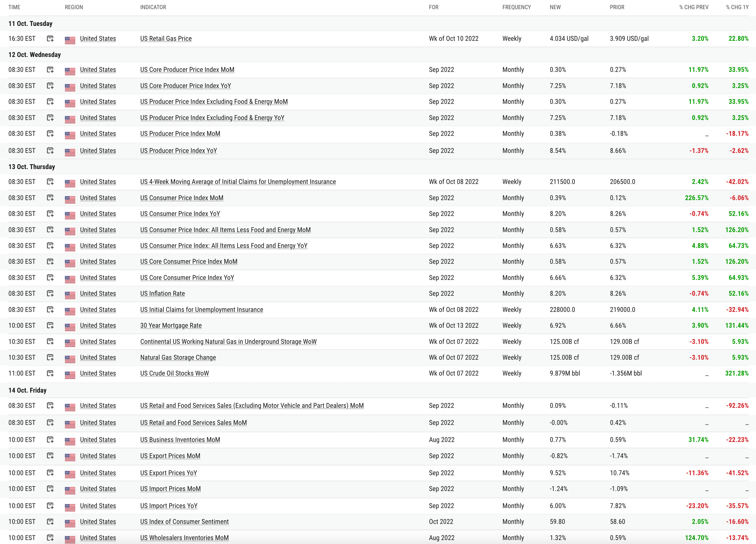756x544 pixels.
Task: Open US Retail Gas Price indicator
Action: coord(166,39)
